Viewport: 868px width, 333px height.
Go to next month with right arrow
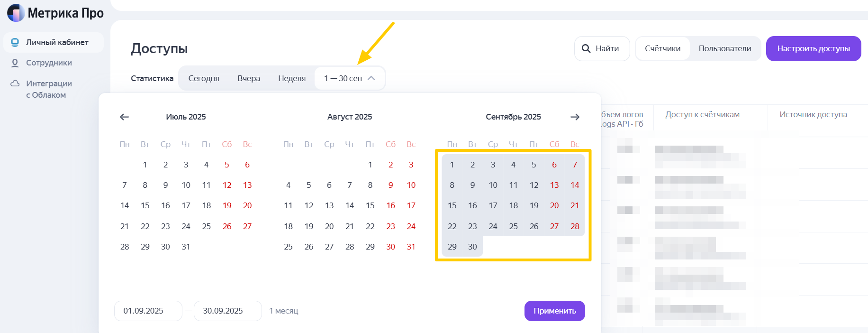(x=575, y=117)
